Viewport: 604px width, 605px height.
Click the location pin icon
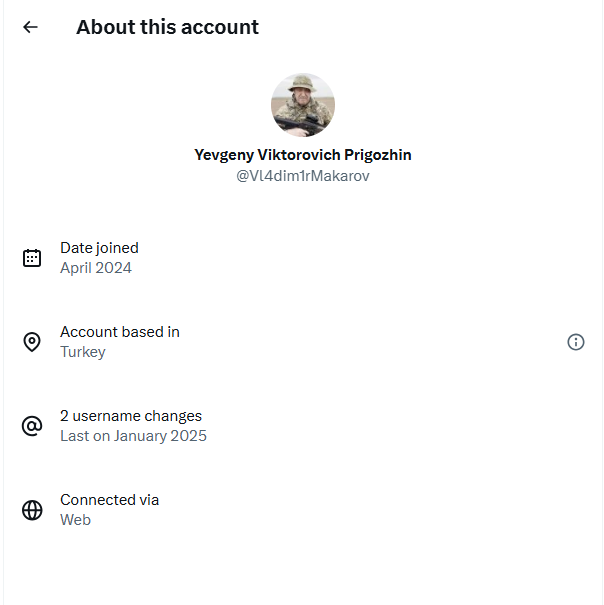(x=32, y=342)
